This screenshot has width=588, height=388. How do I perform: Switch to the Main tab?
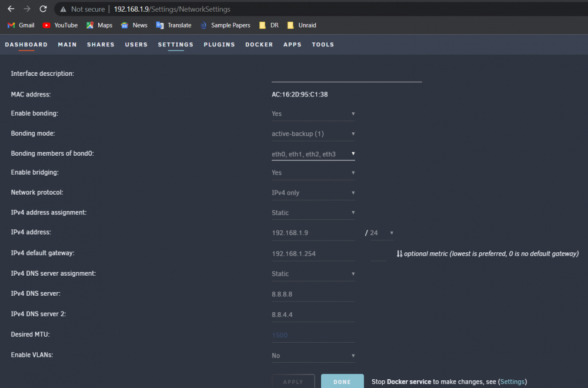[67, 45]
